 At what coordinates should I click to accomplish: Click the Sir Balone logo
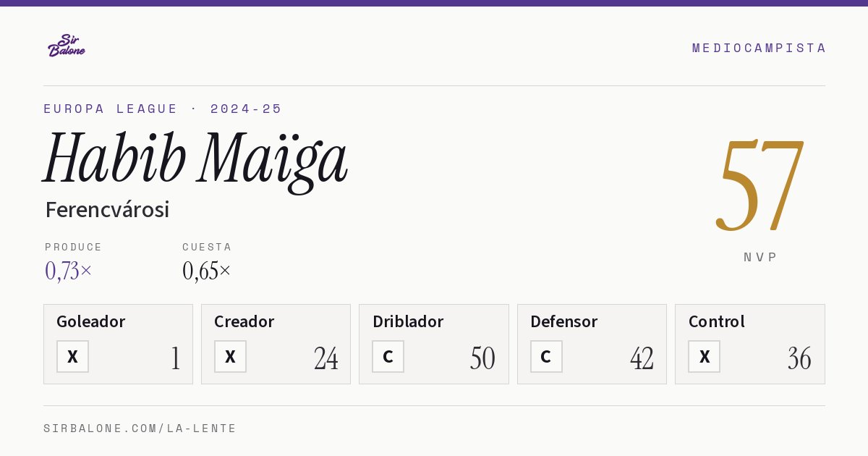(67, 46)
